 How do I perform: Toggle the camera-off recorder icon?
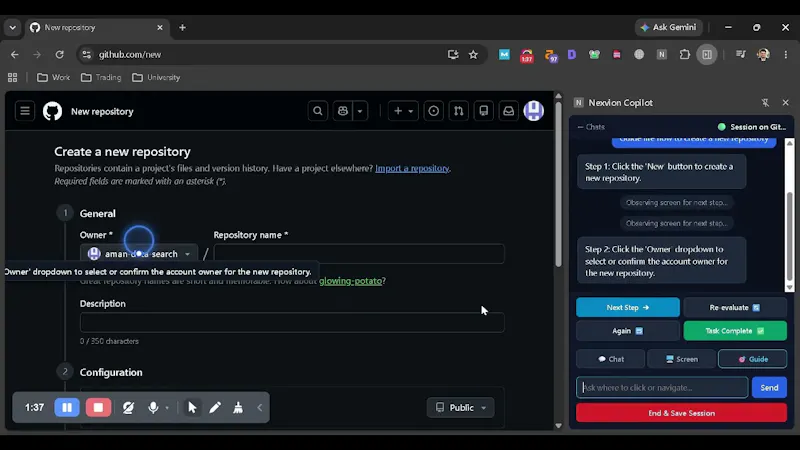coord(128,408)
